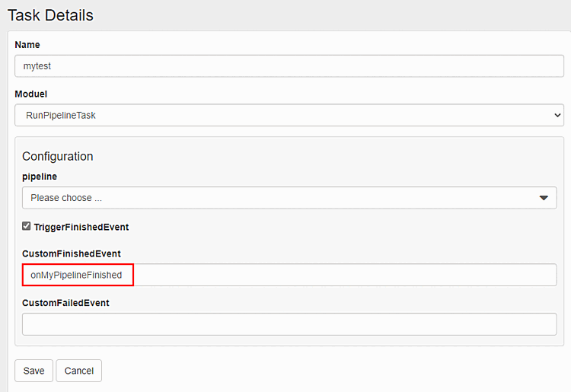Click the 'CustomFailedEvent' label
This screenshot has height=392, width=571.
point(65,303)
